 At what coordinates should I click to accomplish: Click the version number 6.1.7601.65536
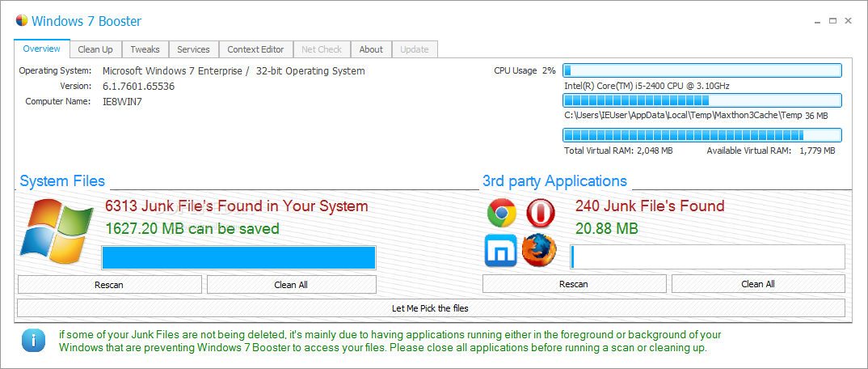139,87
